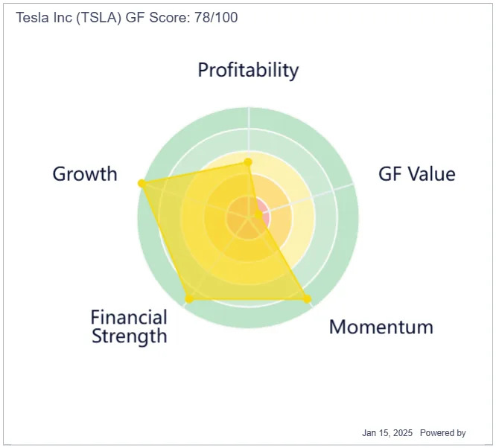Click the polygon edge along the bottom
The height and width of the screenshot is (448, 496).
click(248, 298)
